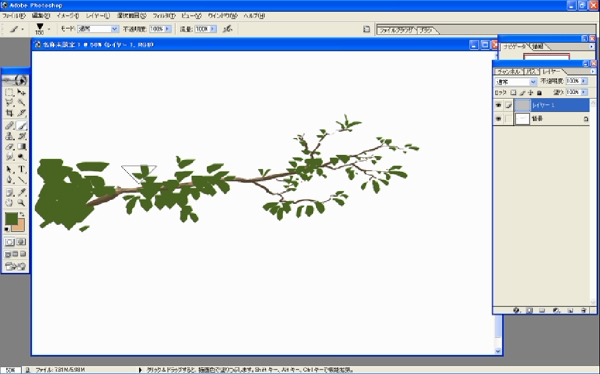600x374 pixels.
Task: Open the 選択範囲(S) menu
Action: [132, 16]
